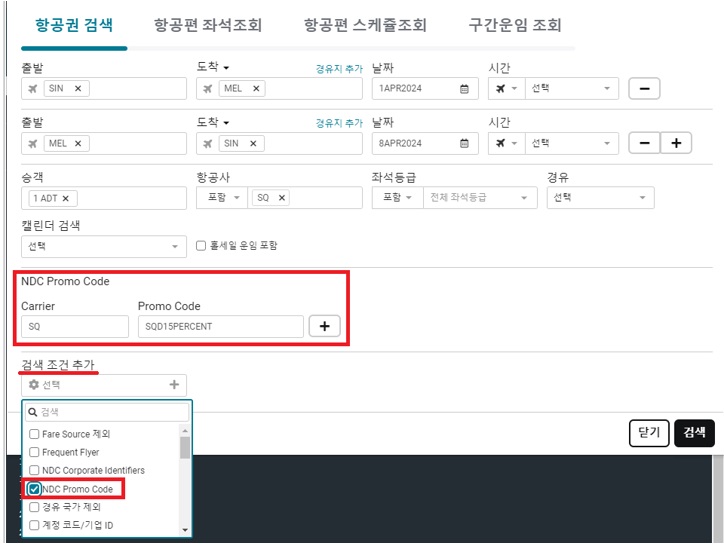Remove second flight segment with minus button

pos(644,143)
